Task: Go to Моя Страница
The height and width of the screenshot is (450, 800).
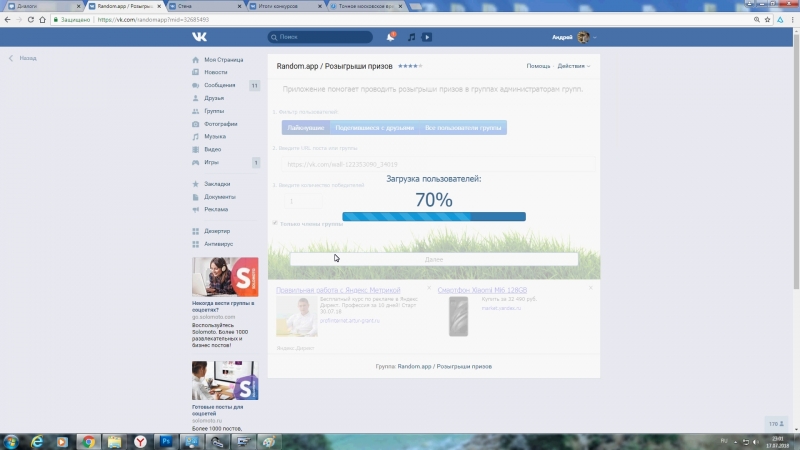Action: click(x=223, y=60)
